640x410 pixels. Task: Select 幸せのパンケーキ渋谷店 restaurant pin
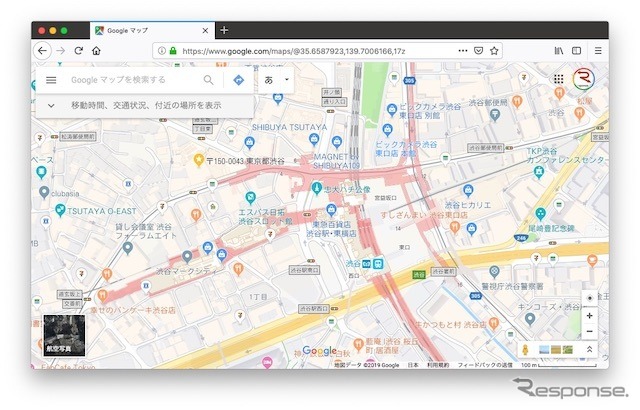(x=102, y=295)
